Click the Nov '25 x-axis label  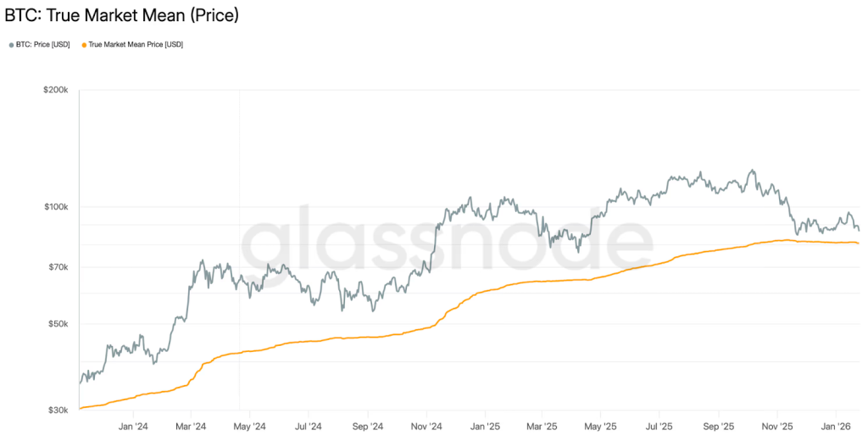(x=776, y=426)
